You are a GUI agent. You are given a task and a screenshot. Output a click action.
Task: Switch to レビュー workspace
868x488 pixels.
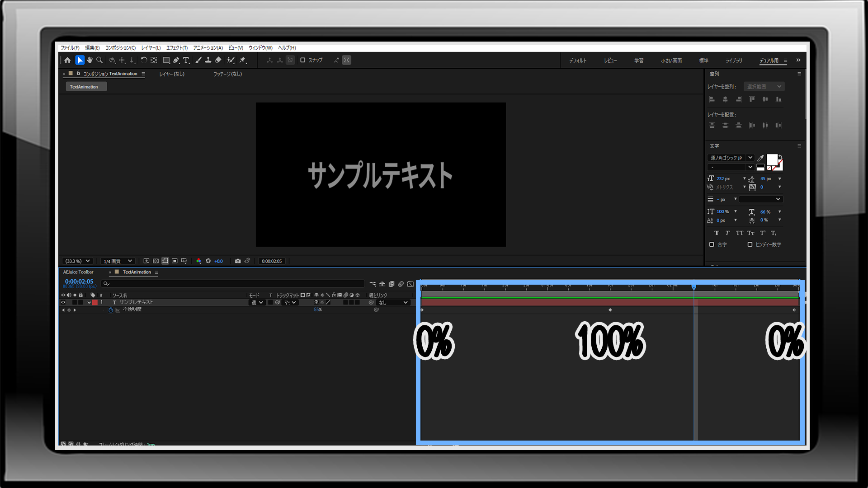click(610, 61)
